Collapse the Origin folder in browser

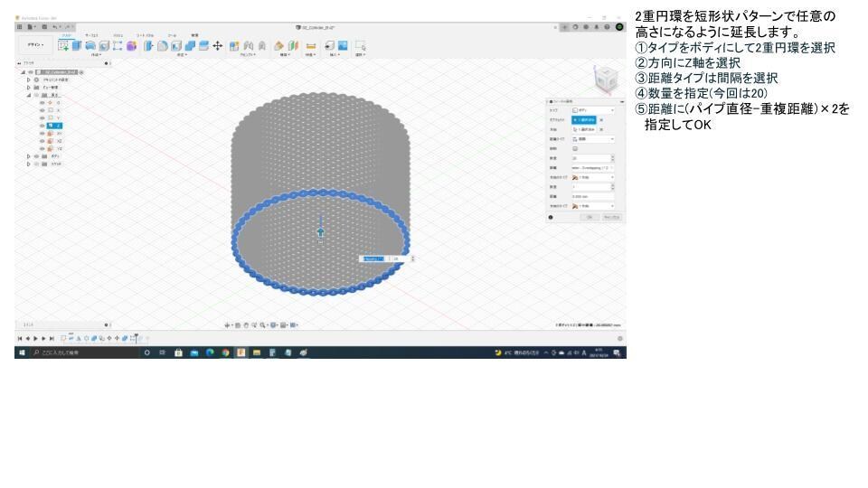(x=29, y=95)
